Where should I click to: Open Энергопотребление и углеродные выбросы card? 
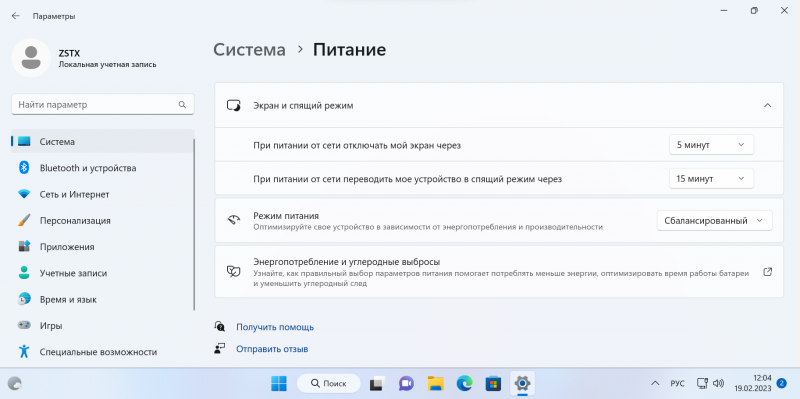[499, 271]
